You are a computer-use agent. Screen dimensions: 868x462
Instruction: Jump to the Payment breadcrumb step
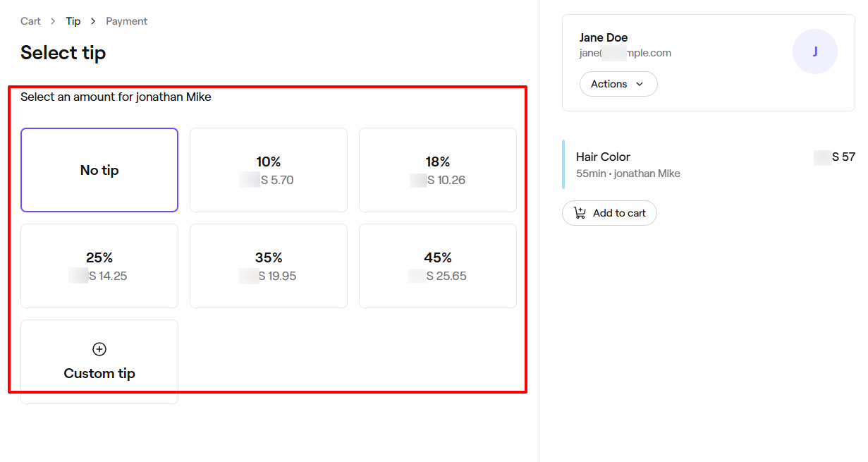(x=127, y=21)
